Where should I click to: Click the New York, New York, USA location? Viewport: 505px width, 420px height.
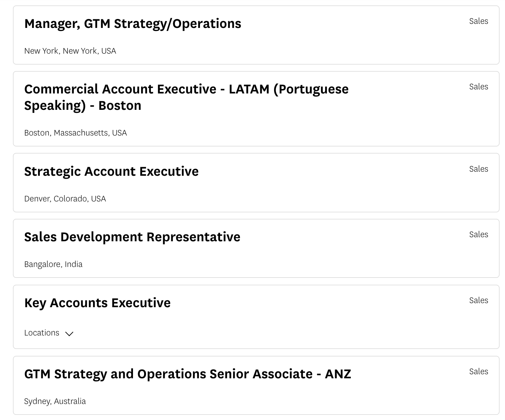[x=70, y=51]
